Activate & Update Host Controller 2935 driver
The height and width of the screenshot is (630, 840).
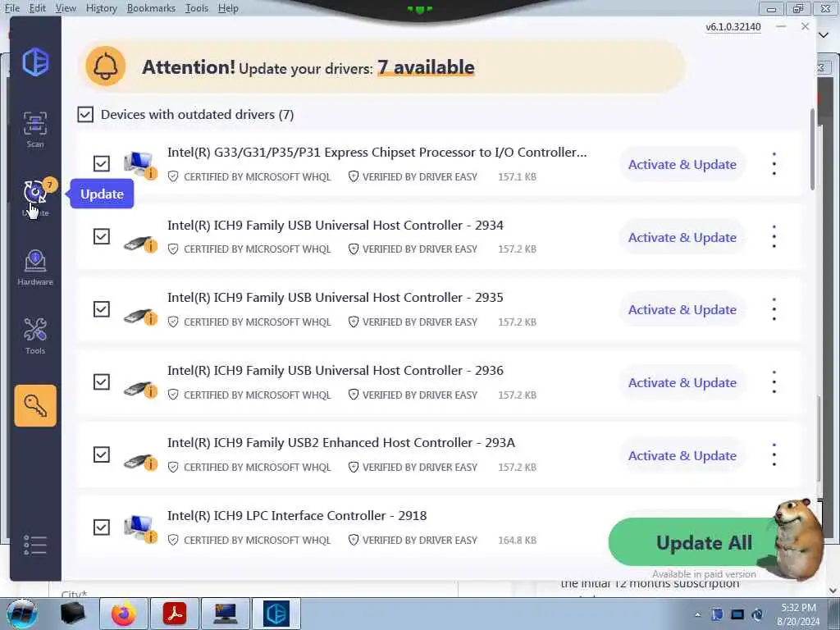click(682, 309)
